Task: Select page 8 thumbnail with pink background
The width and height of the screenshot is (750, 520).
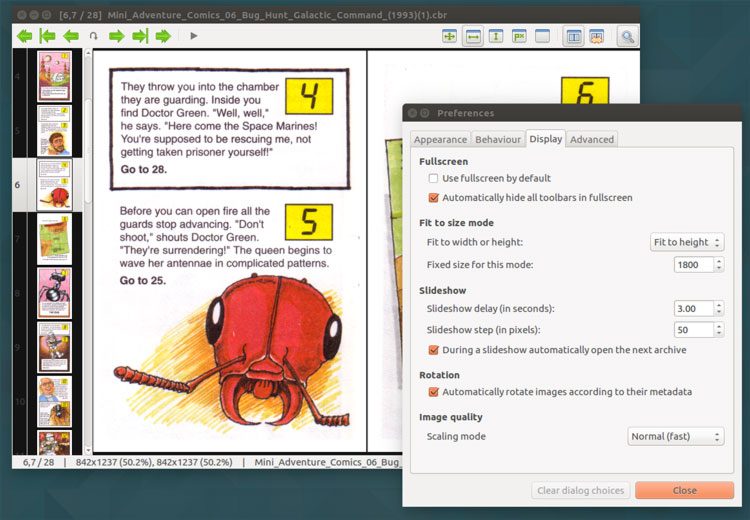Action: click(55, 293)
